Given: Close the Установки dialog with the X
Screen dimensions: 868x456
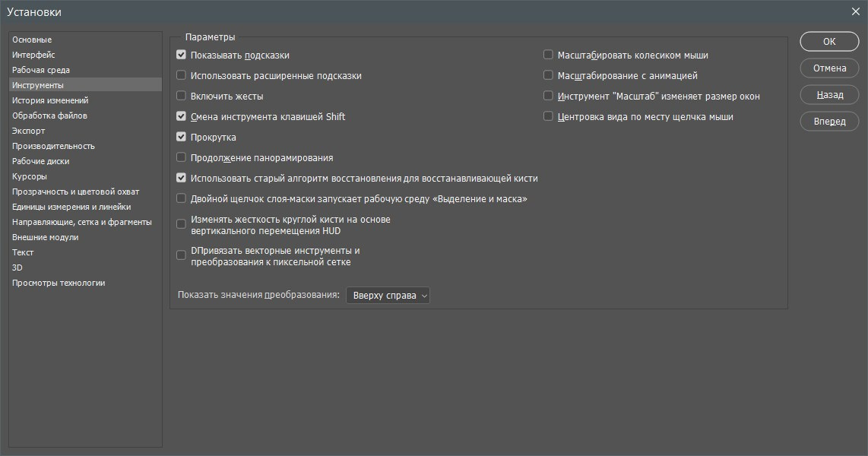Looking at the screenshot, I should coord(855,11).
